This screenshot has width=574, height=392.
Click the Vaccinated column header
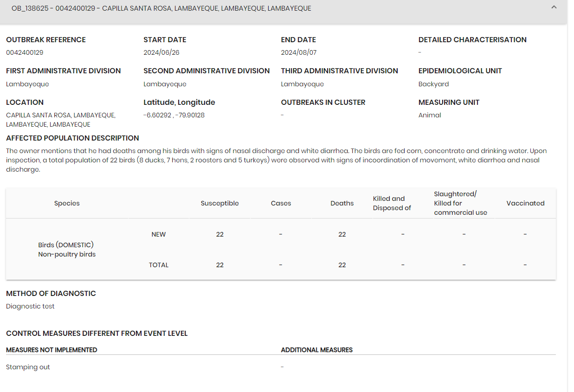tap(525, 203)
